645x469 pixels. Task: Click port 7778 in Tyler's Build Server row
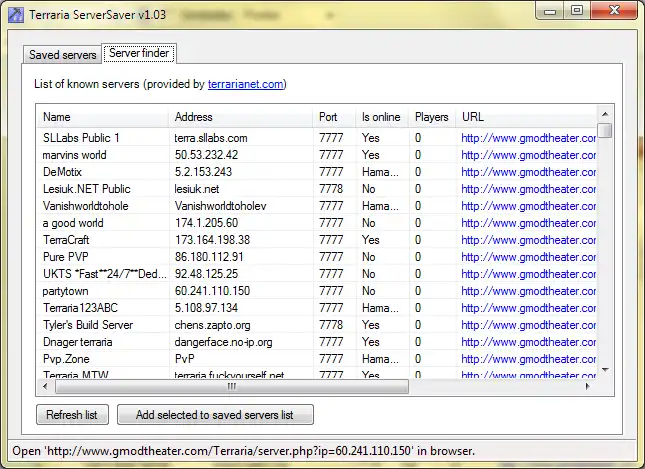(x=331, y=325)
